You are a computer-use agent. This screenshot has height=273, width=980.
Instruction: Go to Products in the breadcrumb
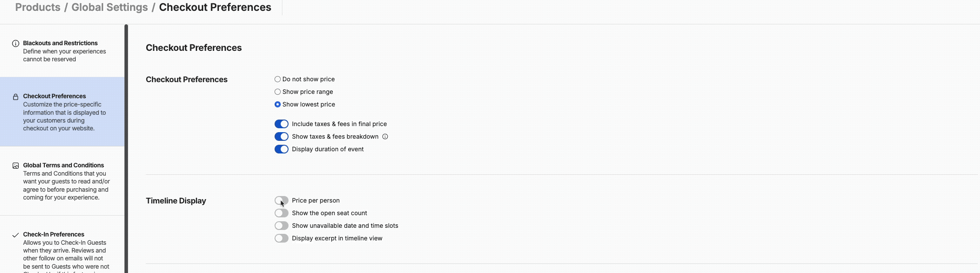tap(38, 7)
